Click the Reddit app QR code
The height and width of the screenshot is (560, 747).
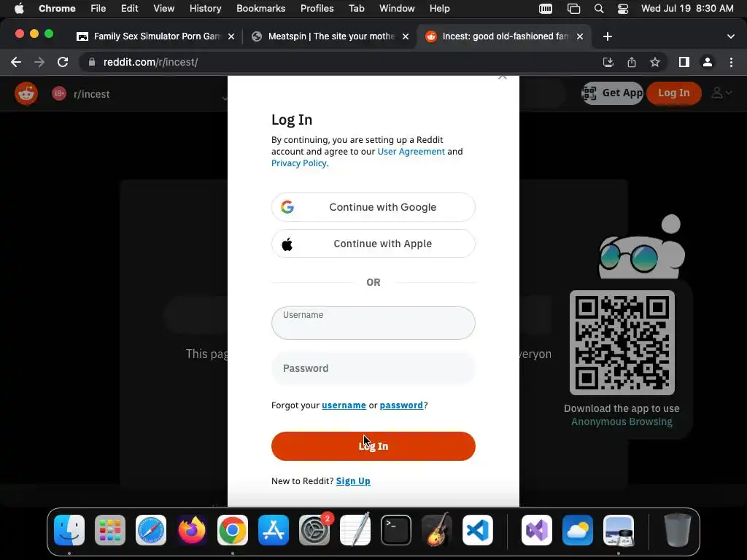coord(622,343)
